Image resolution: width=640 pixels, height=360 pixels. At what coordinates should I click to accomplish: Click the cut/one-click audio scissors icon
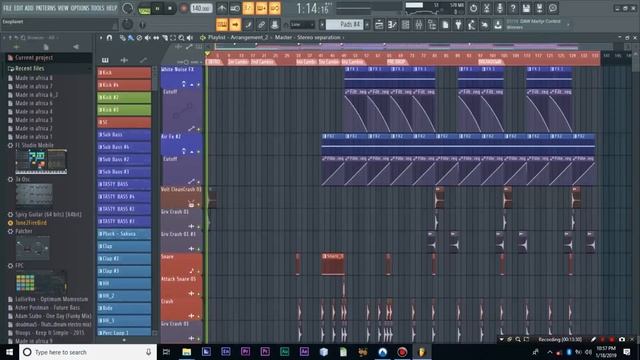coord(487,8)
